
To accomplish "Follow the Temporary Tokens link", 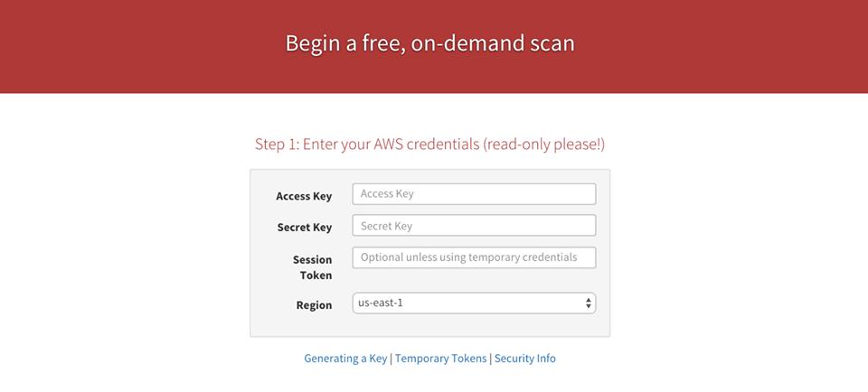I will pos(441,359).
